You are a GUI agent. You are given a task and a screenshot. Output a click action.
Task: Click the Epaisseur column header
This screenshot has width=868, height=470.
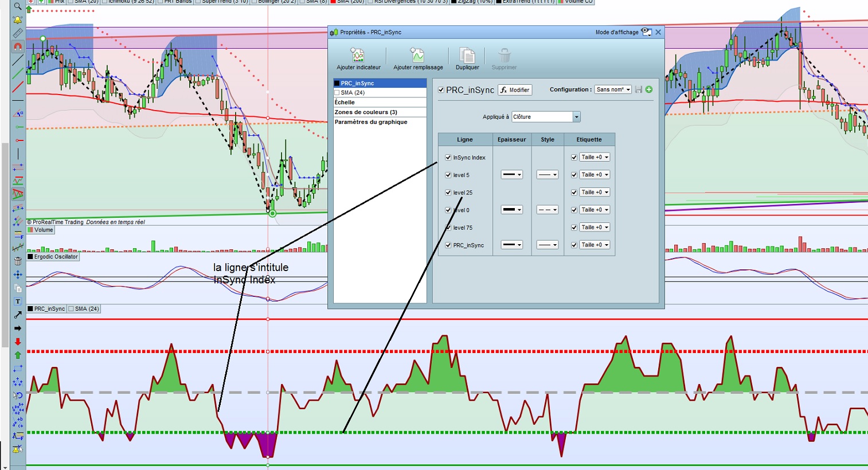[512, 139]
